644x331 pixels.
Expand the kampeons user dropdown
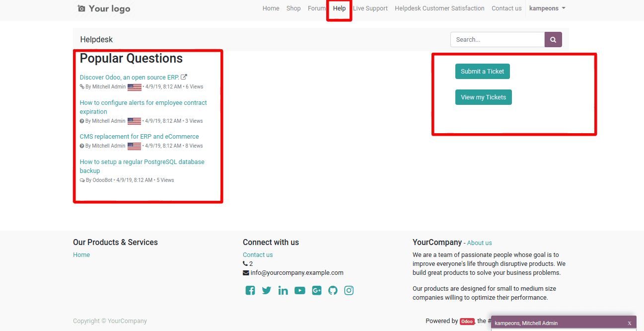pyautogui.click(x=547, y=8)
